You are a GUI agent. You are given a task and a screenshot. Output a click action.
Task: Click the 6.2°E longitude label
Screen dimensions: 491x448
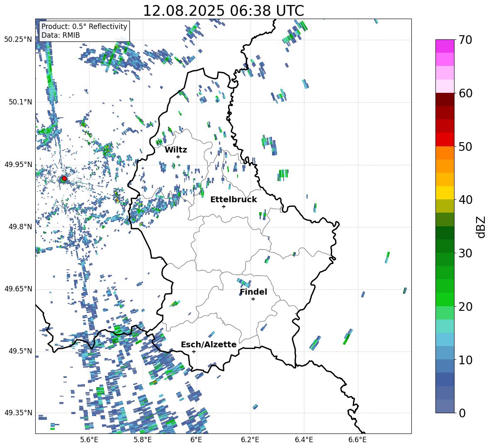250,440
